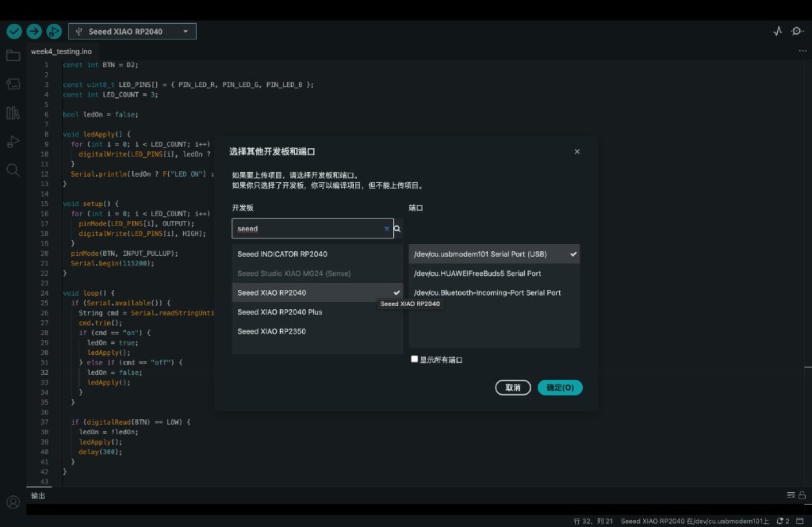
Task: Open the Seeed XIAO RP2040 board selector dropdown
Action: (132, 31)
